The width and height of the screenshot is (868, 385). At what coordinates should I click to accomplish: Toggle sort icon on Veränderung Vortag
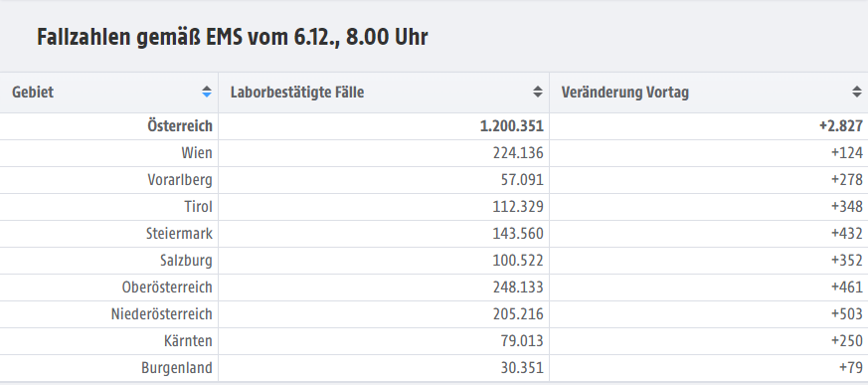coord(857,92)
